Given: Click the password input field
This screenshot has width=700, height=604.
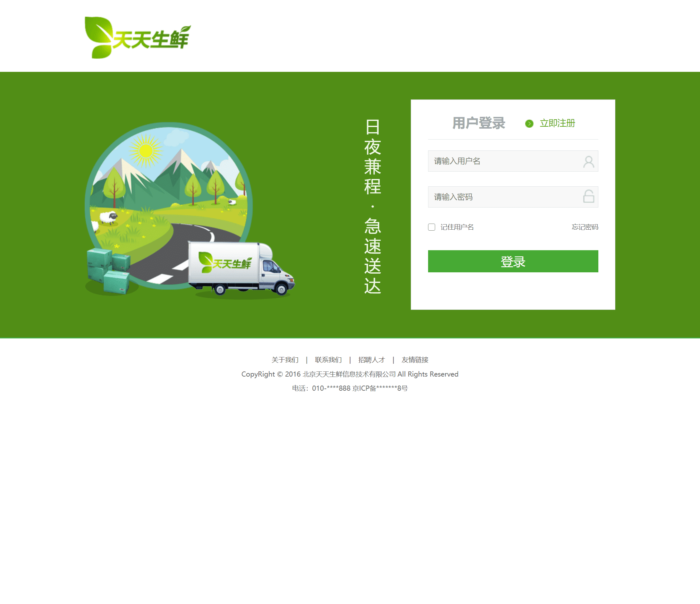Looking at the screenshot, I should (x=513, y=196).
